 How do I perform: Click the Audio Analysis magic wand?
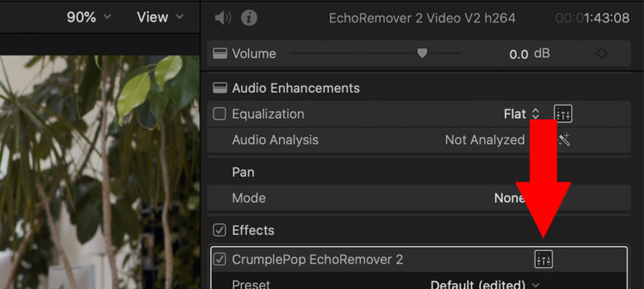pos(564,140)
